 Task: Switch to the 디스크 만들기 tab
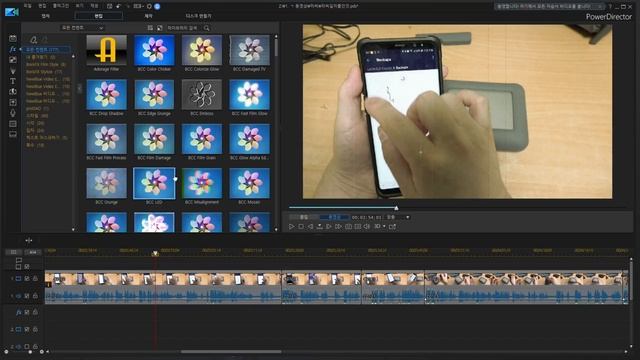199,16
